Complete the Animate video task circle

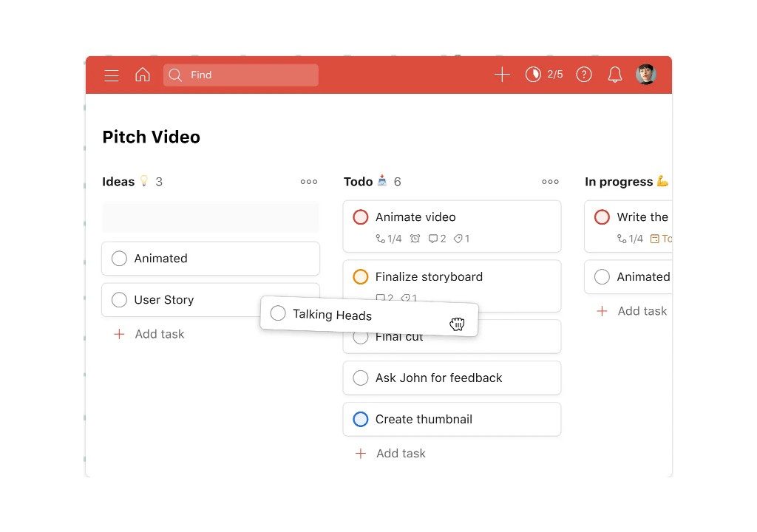click(x=360, y=216)
